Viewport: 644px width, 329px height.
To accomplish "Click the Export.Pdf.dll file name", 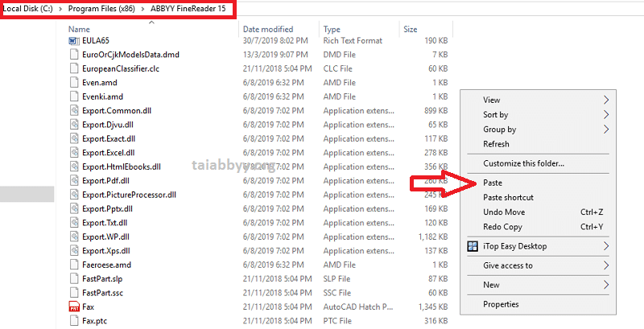I will tap(105, 180).
